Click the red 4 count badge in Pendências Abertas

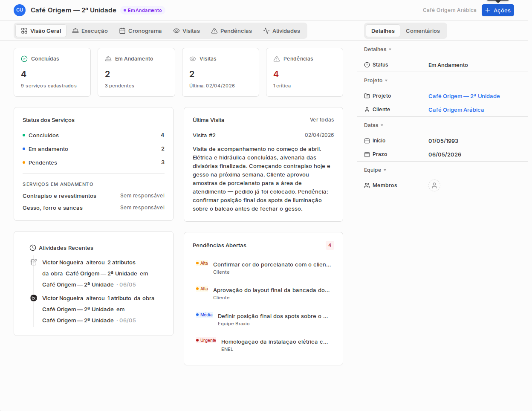pyautogui.click(x=330, y=245)
